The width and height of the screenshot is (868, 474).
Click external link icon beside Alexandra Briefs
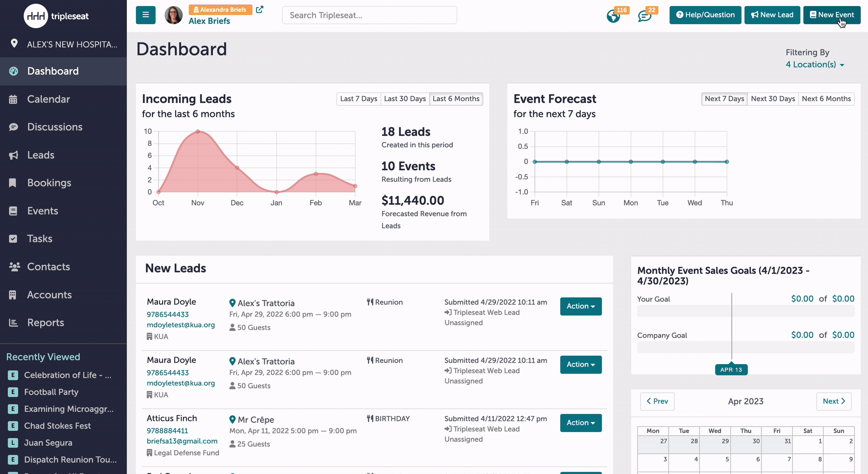pyautogui.click(x=260, y=9)
